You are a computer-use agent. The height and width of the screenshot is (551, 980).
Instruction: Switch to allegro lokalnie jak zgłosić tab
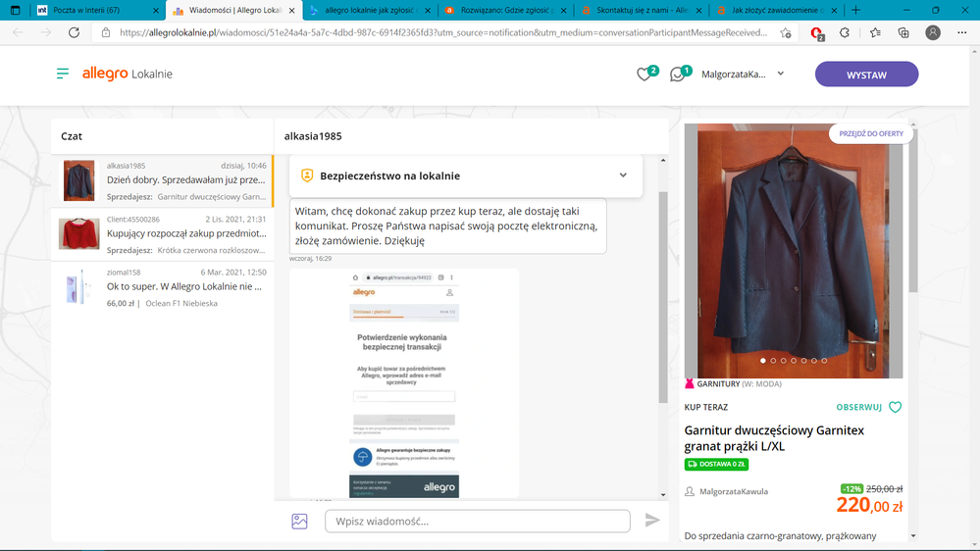click(x=369, y=11)
